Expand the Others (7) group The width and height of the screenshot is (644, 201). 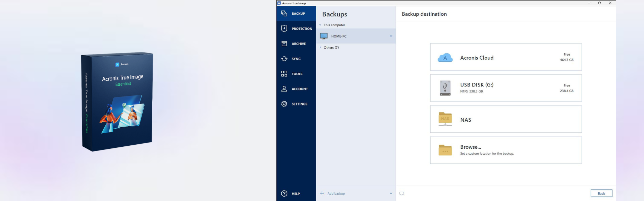[x=320, y=48]
